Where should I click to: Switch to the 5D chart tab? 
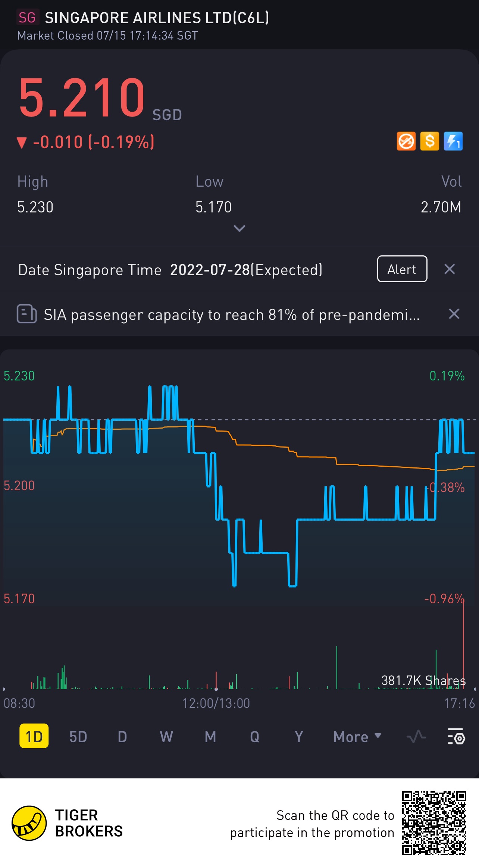click(x=78, y=737)
